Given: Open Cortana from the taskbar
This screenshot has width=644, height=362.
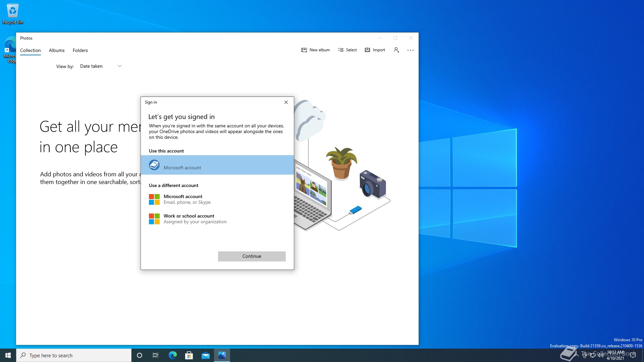Looking at the screenshot, I should (140, 355).
